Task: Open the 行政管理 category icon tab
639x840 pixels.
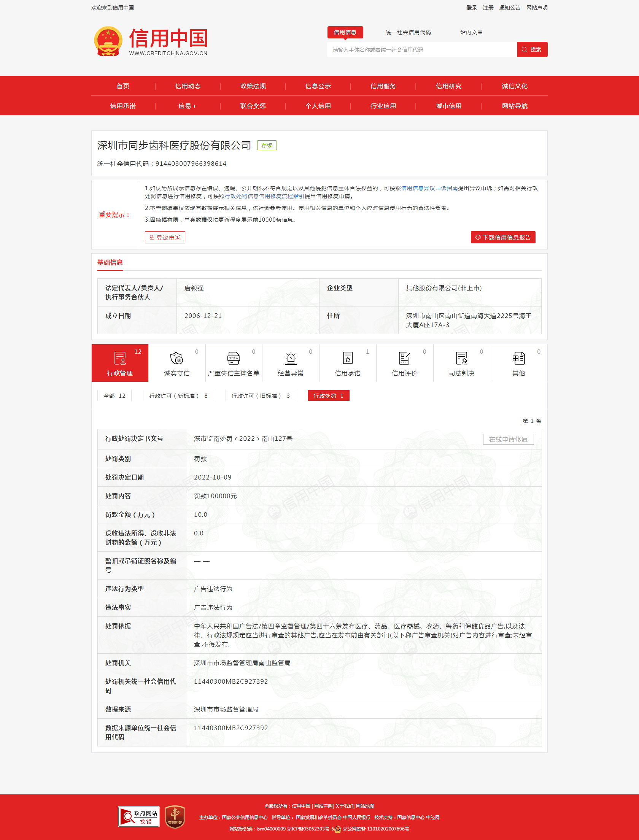Action: coord(120,363)
